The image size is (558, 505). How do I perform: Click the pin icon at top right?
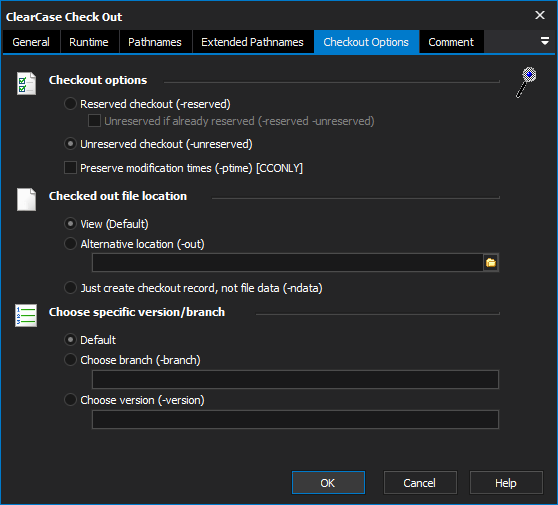[526, 82]
